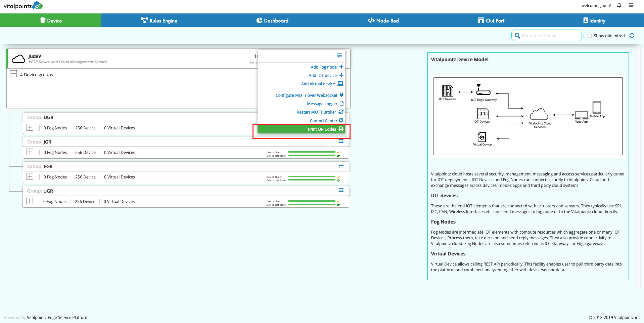Open the notifications bell icon

[619, 5]
